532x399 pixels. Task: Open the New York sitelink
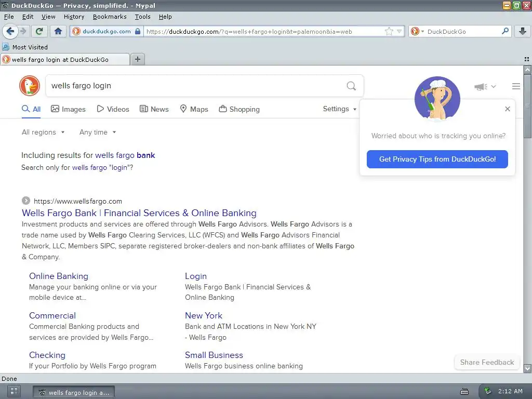pyautogui.click(x=204, y=315)
